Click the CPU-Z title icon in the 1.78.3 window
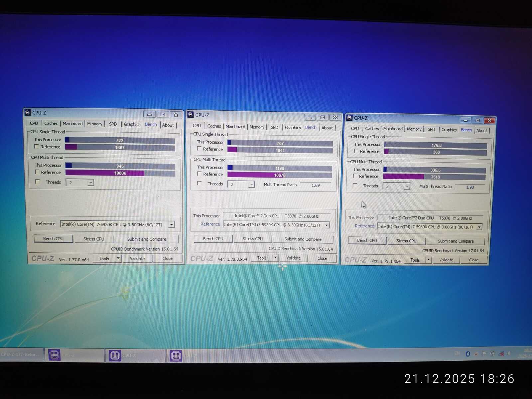 [191, 115]
